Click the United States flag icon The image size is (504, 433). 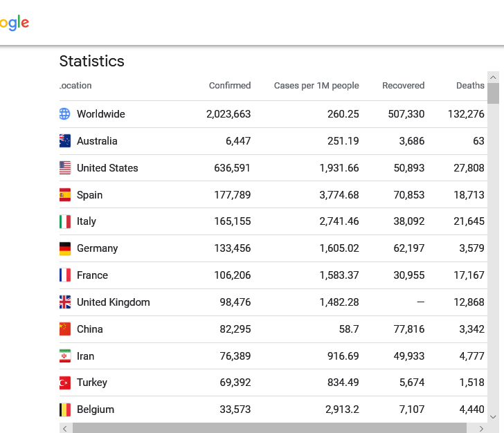pos(65,168)
